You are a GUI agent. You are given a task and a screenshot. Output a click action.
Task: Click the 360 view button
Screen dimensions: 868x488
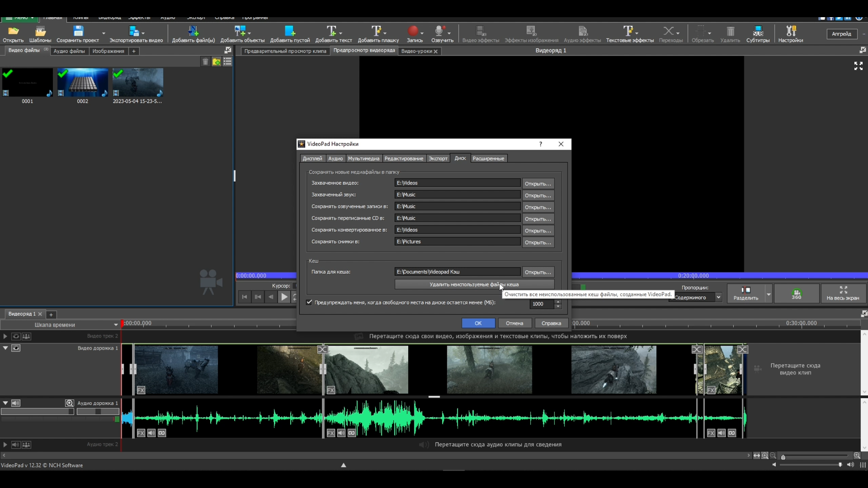click(x=796, y=294)
